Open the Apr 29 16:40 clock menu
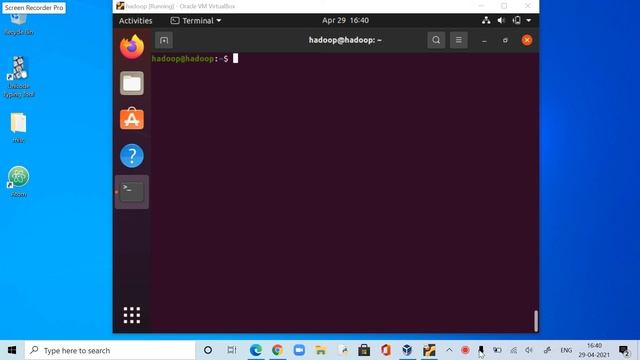The width and height of the screenshot is (640, 360). [345, 20]
